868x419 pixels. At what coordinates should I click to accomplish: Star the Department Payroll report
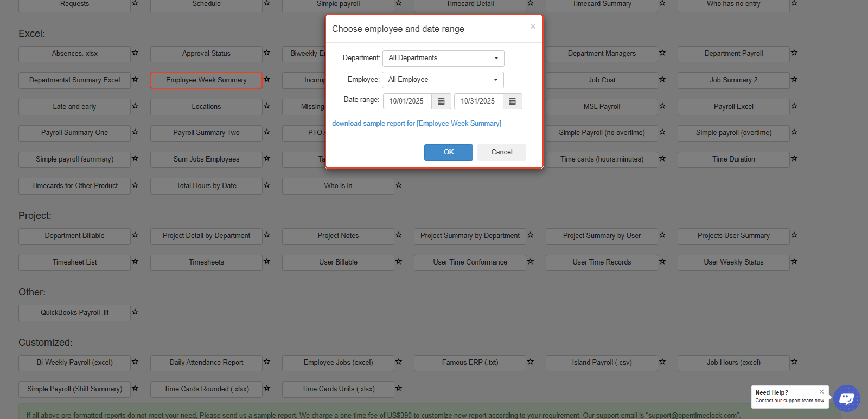pos(794,53)
